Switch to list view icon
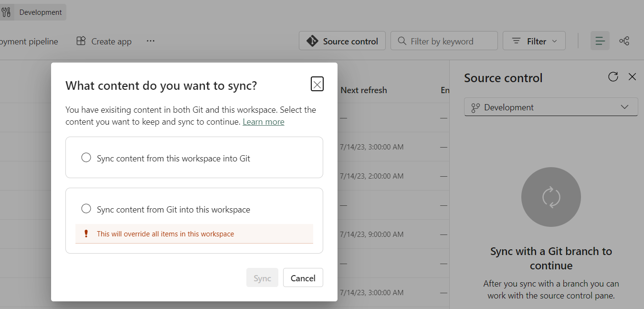The width and height of the screenshot is (644, 309). [600, 41]
